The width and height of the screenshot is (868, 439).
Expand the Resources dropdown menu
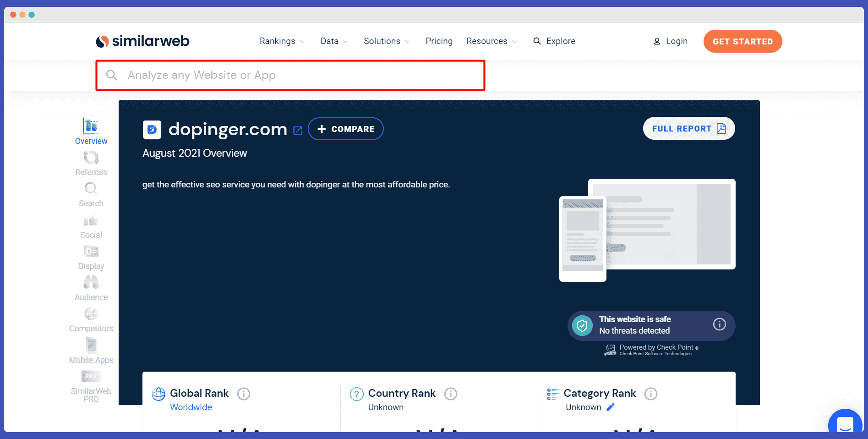[492, 41]
